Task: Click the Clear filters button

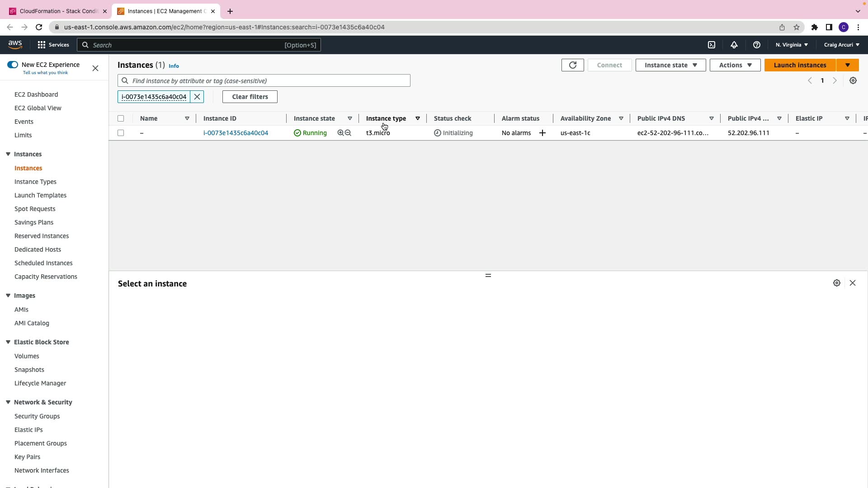Action: (250, 97)
